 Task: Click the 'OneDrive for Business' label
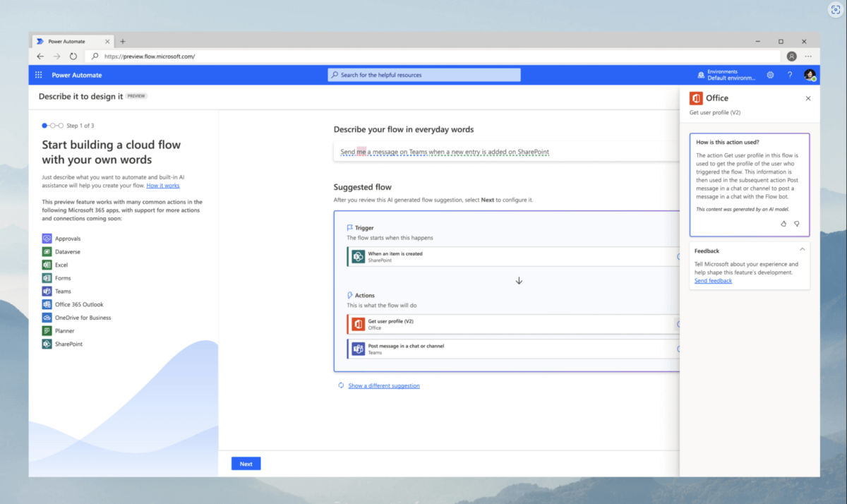(x=83, y=318)
